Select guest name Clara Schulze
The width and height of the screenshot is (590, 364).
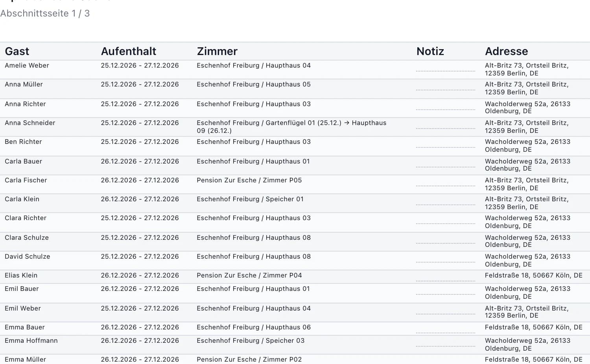27,238
